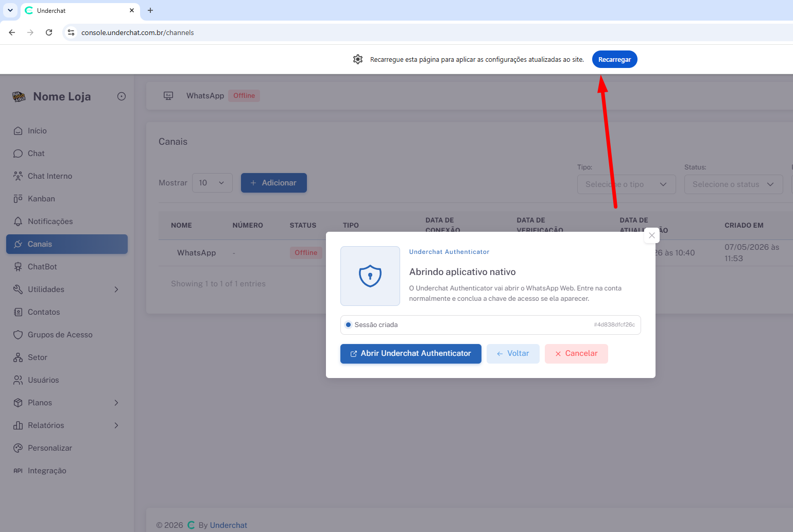Click the gear icon in reload notification

point(358,59)
